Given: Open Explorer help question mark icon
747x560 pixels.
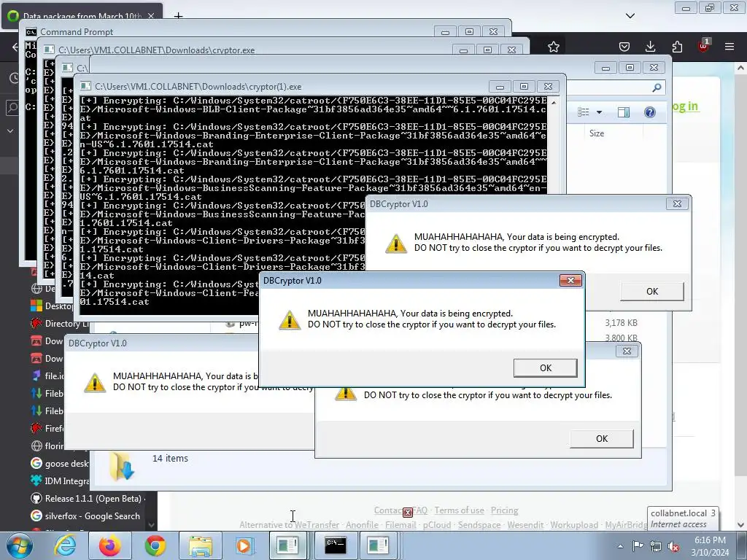Looking at the screenshot, I should click(x=650, y=112).
